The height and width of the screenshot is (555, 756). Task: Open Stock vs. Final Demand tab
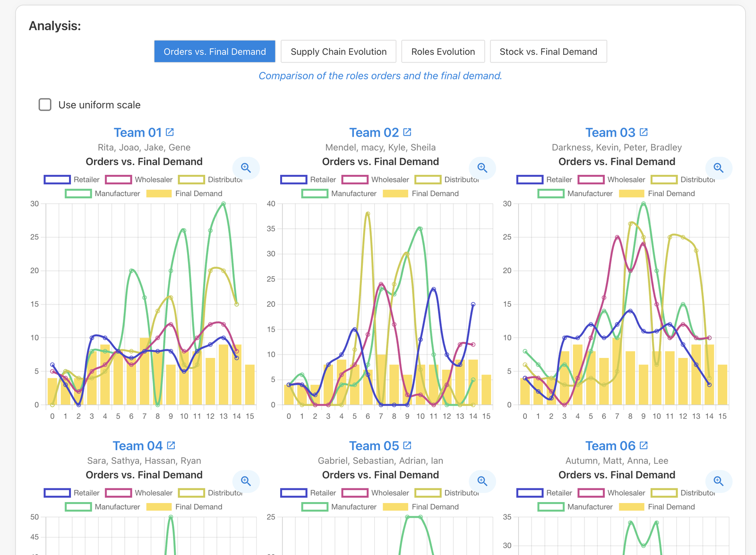tap(549, 52)
